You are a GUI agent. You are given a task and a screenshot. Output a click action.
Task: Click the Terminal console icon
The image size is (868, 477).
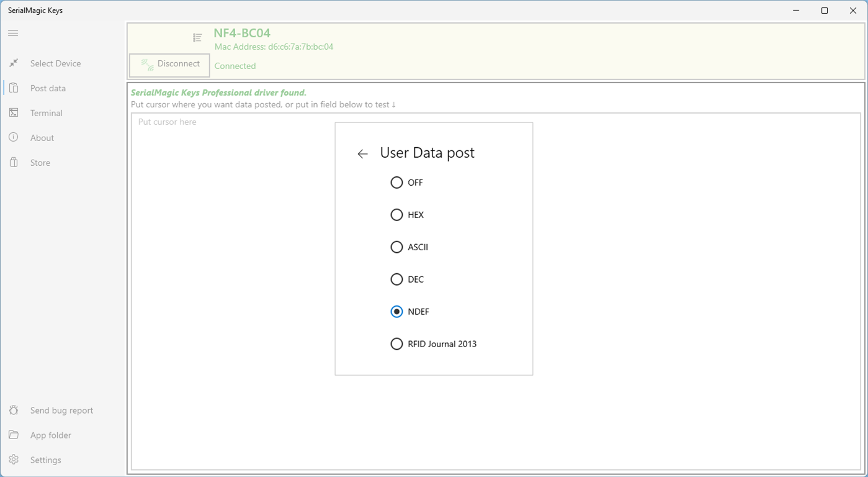tap(14, 113)
